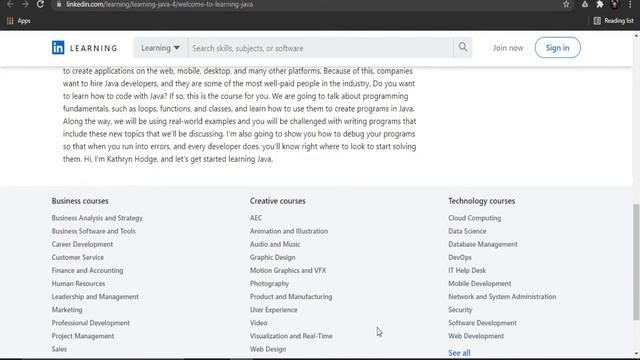Open DevOps courses
The width and height of the screenshot is (640, 360).
click(460, 257)
